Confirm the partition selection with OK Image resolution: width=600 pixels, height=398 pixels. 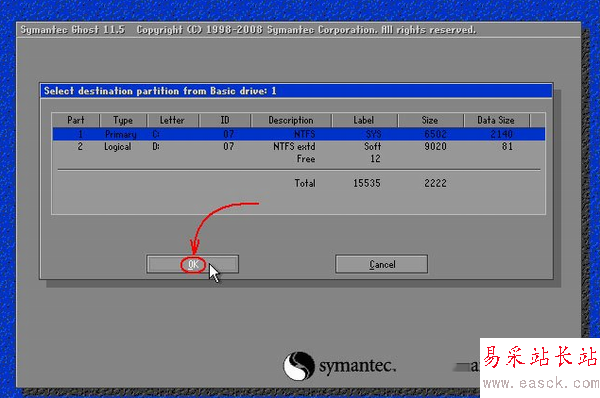pos(192,264)
